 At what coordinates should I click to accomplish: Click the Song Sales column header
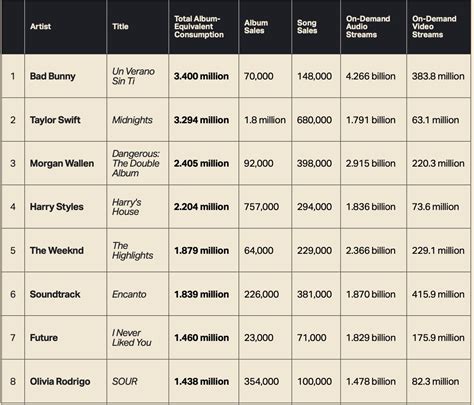(307, 27)
